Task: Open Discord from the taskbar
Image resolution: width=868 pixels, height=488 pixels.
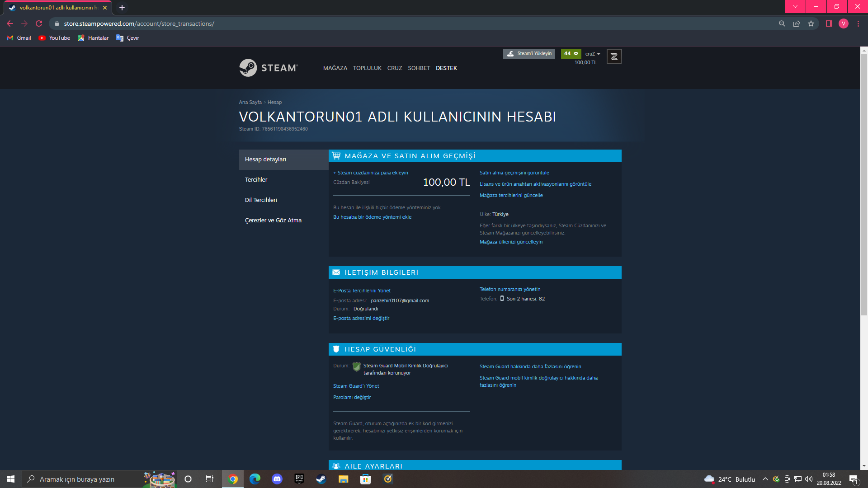Action: point(277,479)
